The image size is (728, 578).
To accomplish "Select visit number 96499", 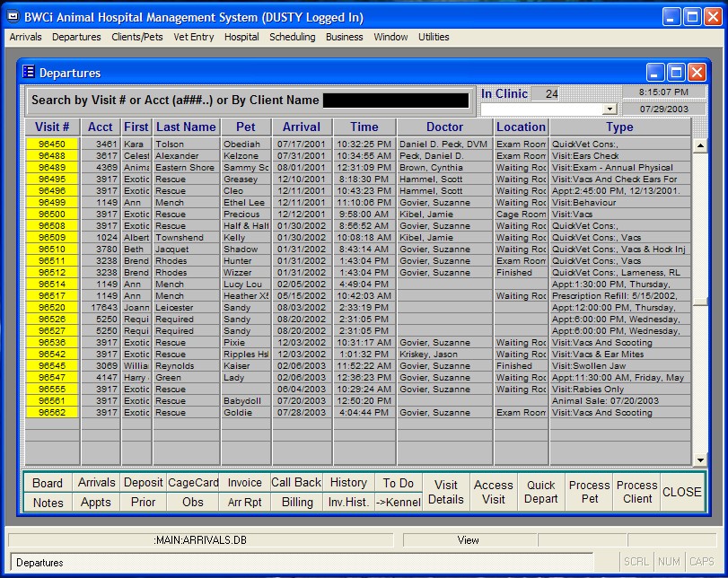I will click(52, 203).
